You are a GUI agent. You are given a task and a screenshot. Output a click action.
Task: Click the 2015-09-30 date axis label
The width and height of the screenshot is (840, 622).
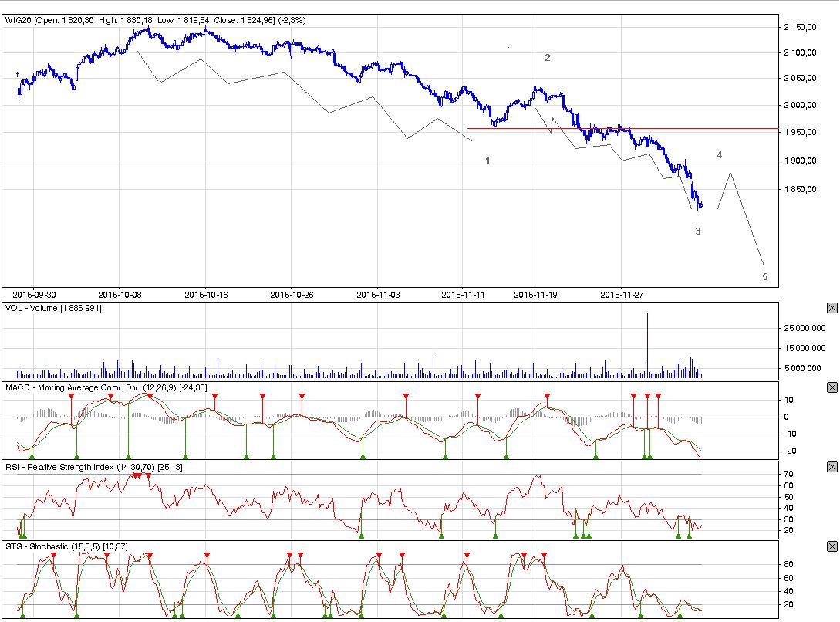pos(35,294)
